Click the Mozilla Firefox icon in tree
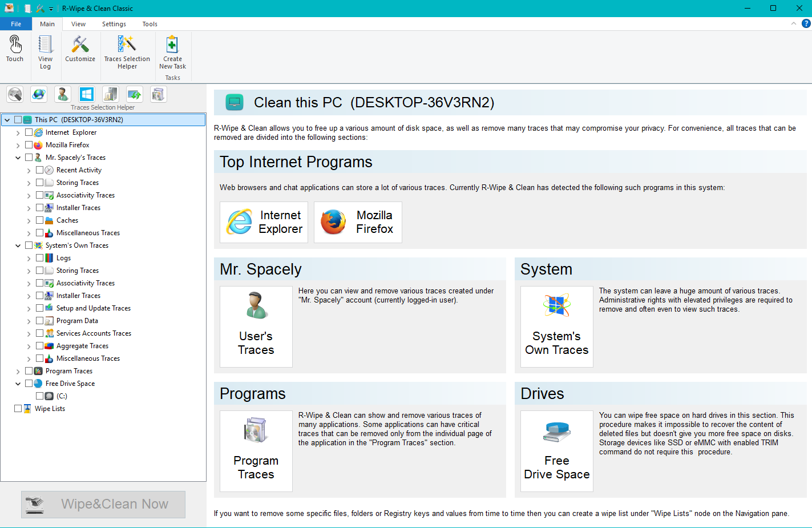The width and height of the screenshot is (812, 528). [x=38, y=145]
